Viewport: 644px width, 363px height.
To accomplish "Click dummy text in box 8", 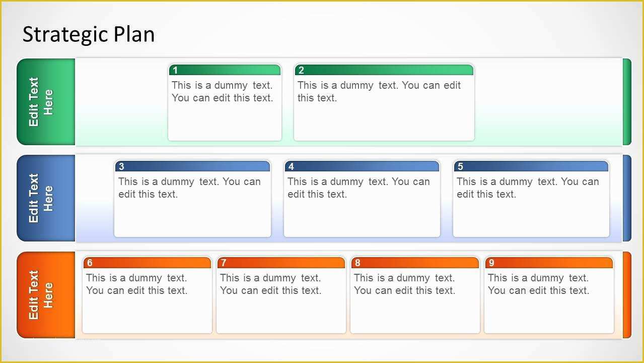I will (x=404, y=284).
